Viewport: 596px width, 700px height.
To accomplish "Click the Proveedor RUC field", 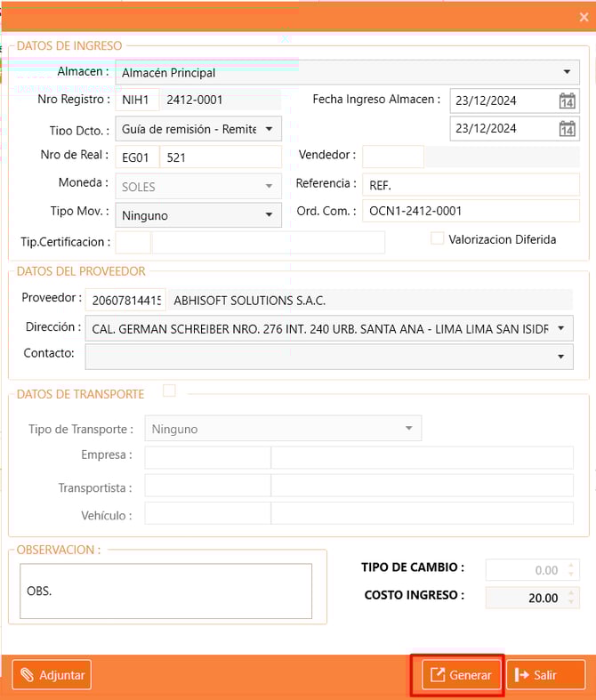I will (125, 300).
